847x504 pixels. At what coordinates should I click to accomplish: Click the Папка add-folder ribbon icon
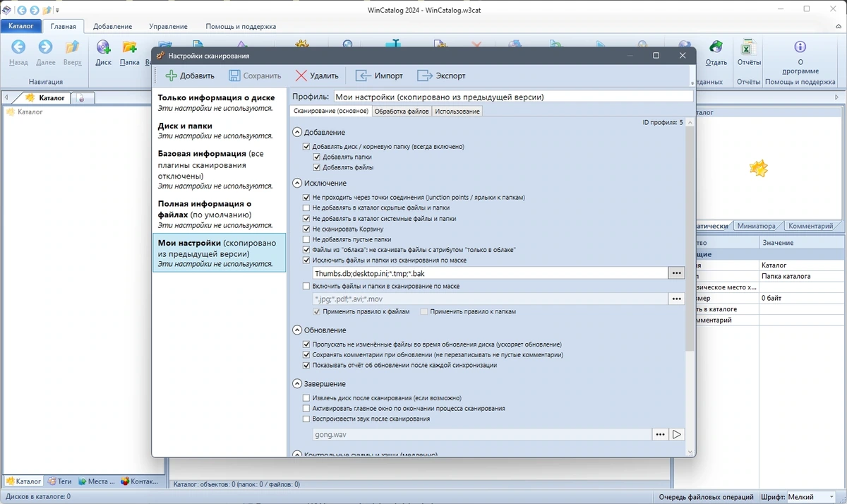pos(129,47)
